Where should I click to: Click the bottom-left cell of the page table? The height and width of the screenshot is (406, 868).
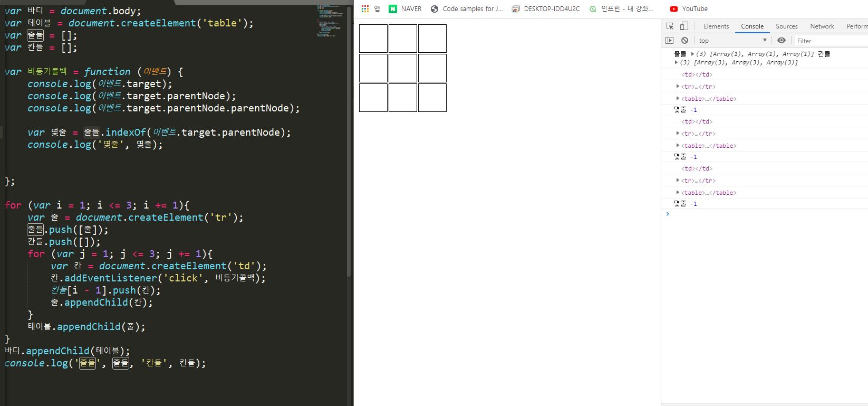[373, 98]
